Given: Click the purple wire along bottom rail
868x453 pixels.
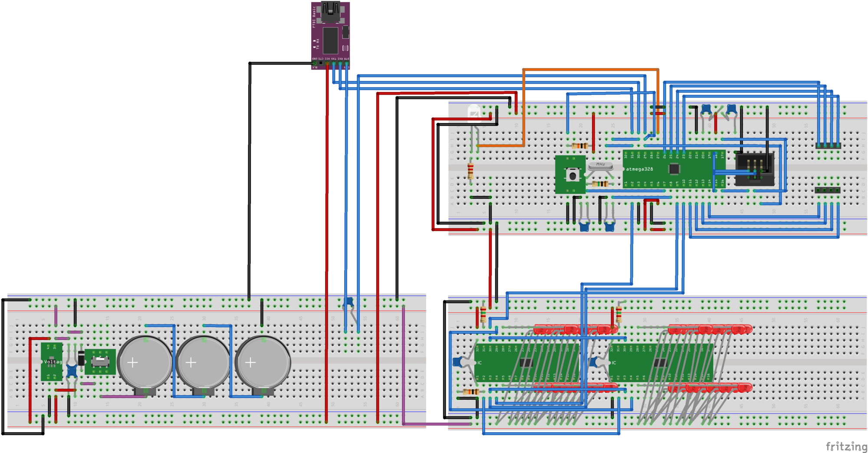Looking at the screenshot, I should [436, 423].
